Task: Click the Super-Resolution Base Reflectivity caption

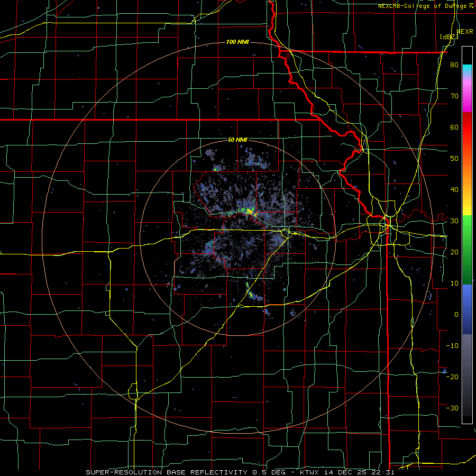Action: pos(167,472)
